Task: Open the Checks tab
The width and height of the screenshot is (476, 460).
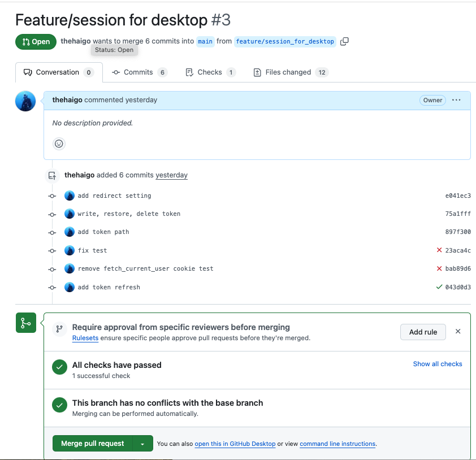Action: point(210,72)
